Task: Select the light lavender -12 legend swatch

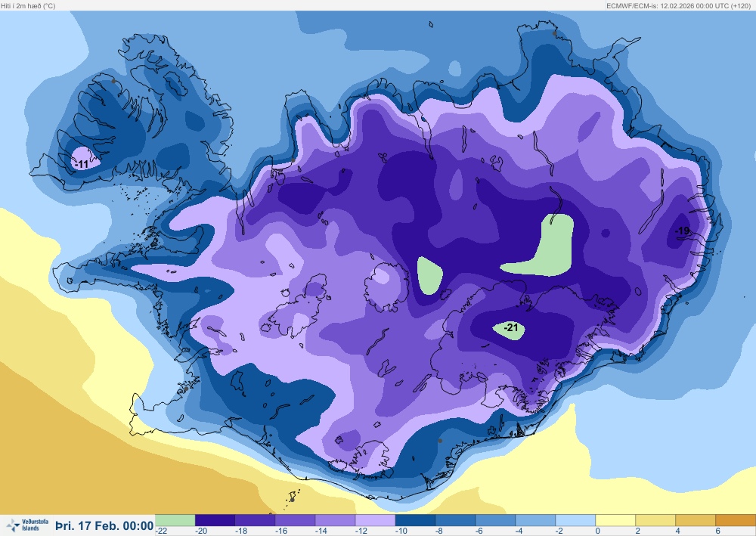Action: click(375, 520)
